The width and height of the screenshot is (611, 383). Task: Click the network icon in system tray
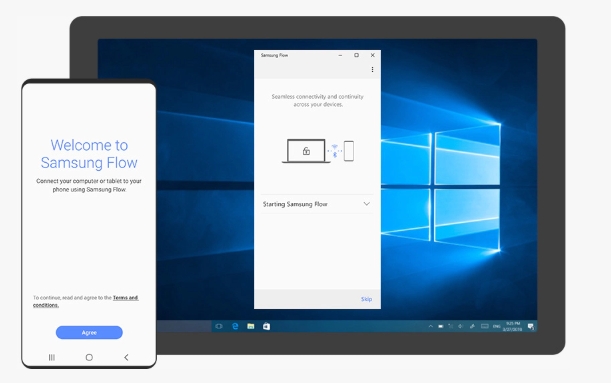pos(451,326)
